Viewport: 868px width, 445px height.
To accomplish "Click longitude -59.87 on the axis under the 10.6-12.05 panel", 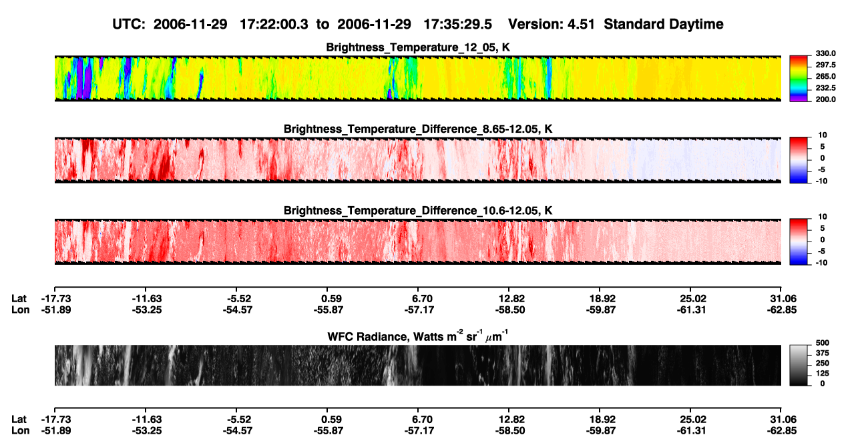I will (600, 310).
